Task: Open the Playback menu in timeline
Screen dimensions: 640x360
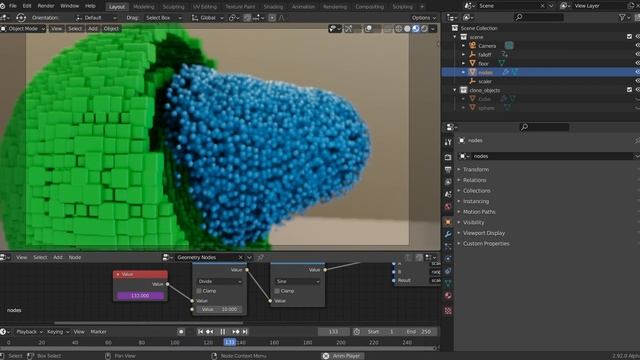Action: click(x=29, y=332)
